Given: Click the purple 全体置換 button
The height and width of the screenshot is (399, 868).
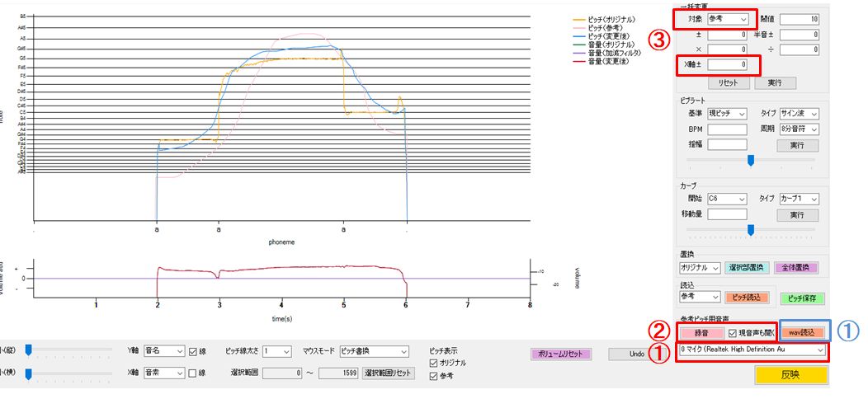Looking at the screenshot, I should coord(795,268).
